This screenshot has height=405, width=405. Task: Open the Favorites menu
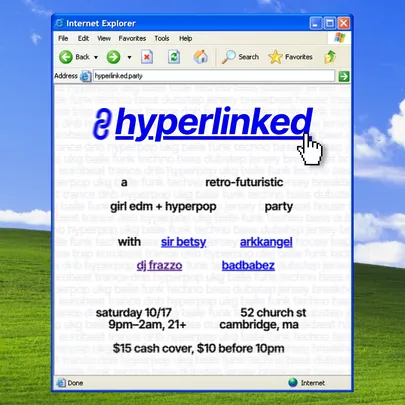(x=132, y=38)
